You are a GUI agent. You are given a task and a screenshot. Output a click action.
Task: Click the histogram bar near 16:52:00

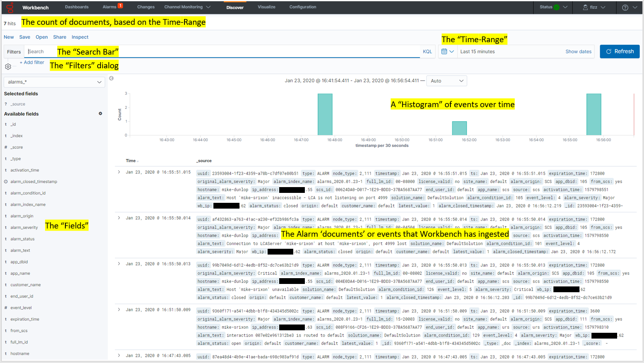click(460, 128)
